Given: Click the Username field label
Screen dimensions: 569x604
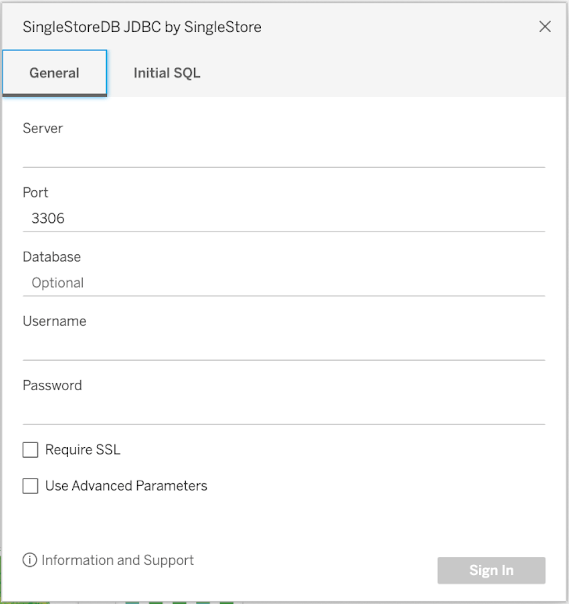Looking at the screenshot, I should pyautogui.click(x=55, y=321).
